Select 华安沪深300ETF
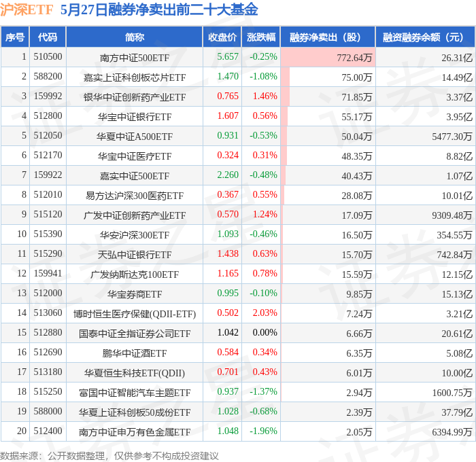This screenshot has height=462, width=476. point(135,235)
